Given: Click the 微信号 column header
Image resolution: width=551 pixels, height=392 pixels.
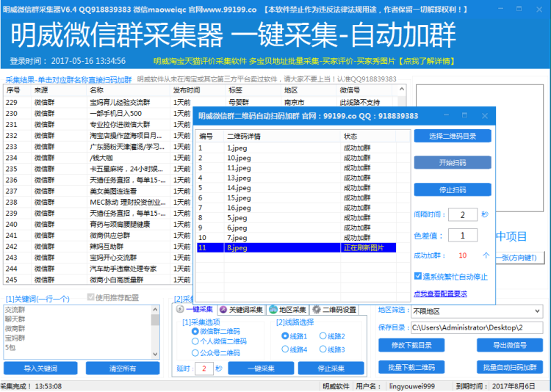Looking at the screenshot, I should (364, 90).
